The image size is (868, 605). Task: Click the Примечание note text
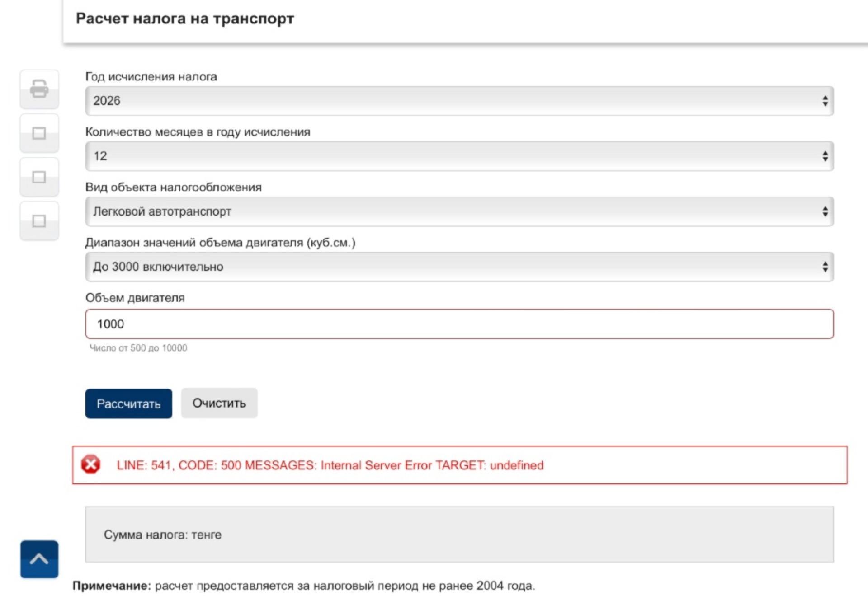(304, 586)
